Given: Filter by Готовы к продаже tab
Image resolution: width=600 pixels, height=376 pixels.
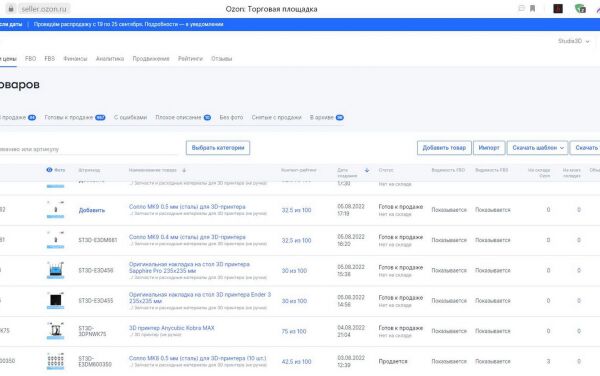Looking at the screenshot, I should pos(75,117).
